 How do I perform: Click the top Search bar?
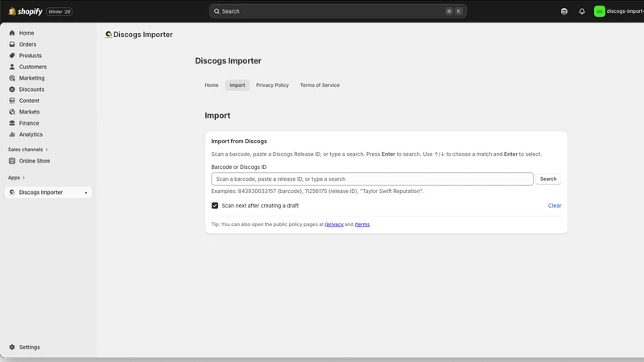tap(337, 11)
